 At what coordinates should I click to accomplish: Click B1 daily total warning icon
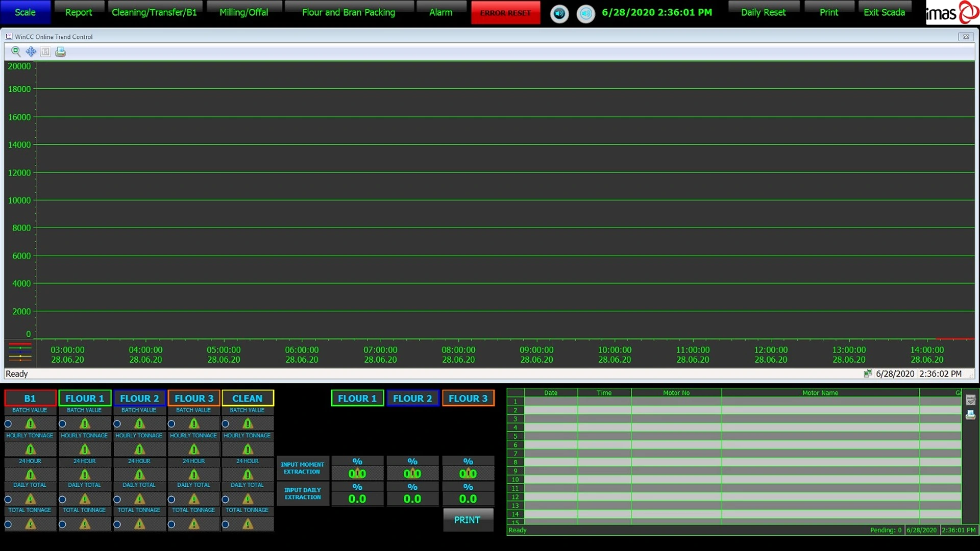click(31, 498)
